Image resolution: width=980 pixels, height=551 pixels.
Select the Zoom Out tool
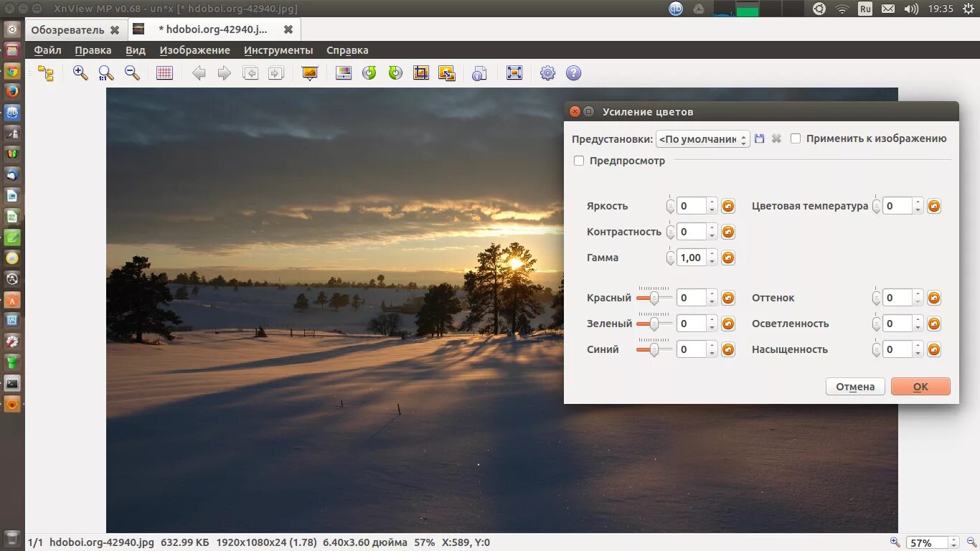coord(132,72)
